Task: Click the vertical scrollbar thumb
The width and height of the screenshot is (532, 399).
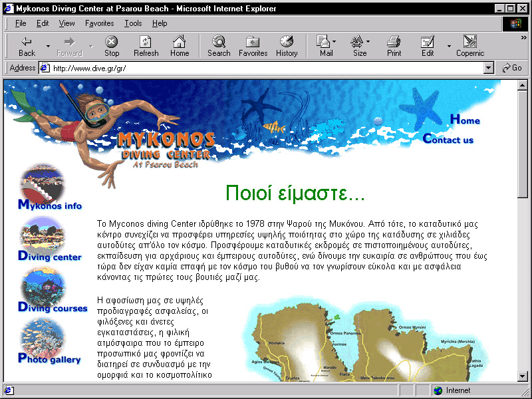Action: click(523, 144)
